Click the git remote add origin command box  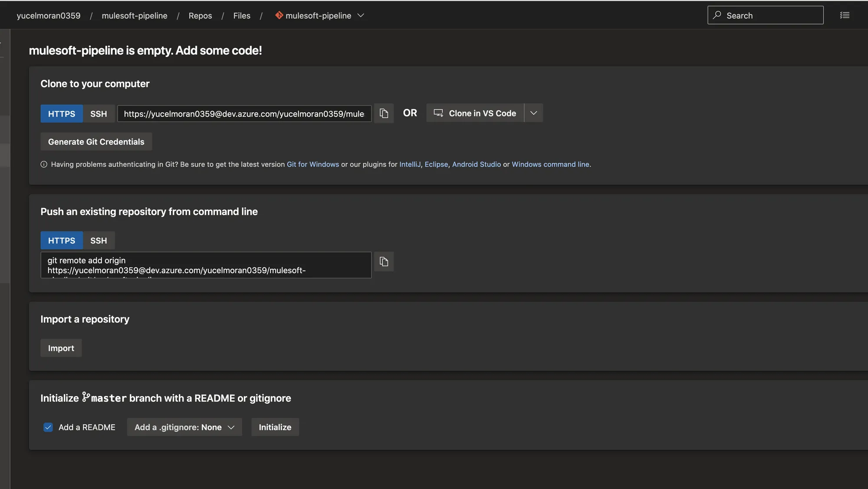pyautogui.click(x=206, y=265)
